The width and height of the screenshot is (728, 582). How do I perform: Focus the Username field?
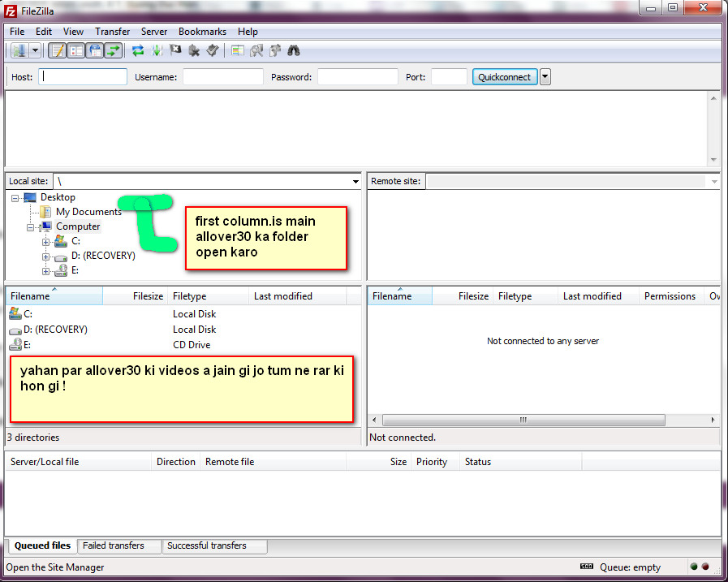point(223,76)
